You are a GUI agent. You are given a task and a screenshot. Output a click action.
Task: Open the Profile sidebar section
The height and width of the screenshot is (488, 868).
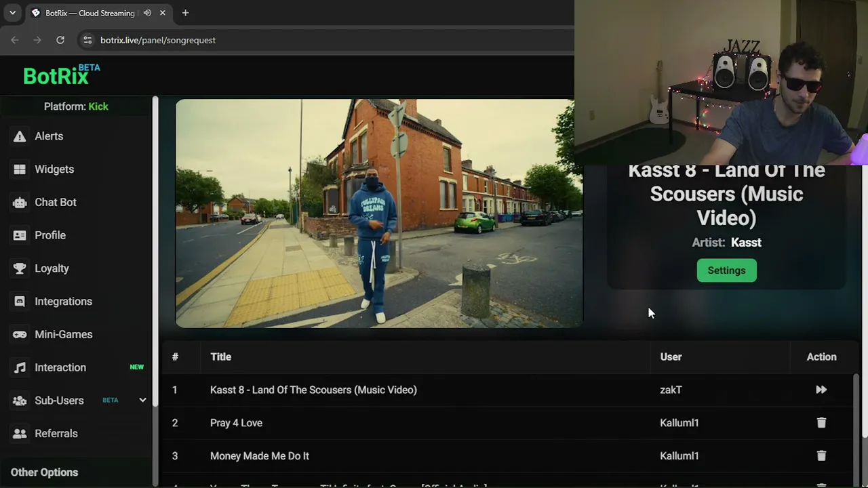[50, 235]
